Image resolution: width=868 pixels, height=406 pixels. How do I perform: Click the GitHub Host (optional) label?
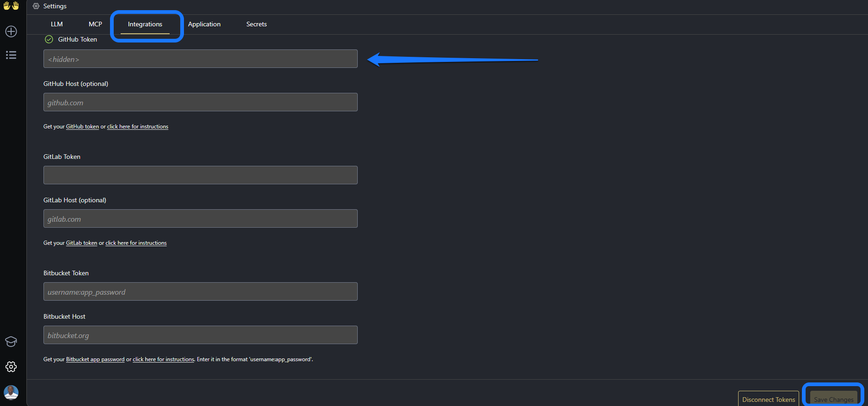coord(76,84)
